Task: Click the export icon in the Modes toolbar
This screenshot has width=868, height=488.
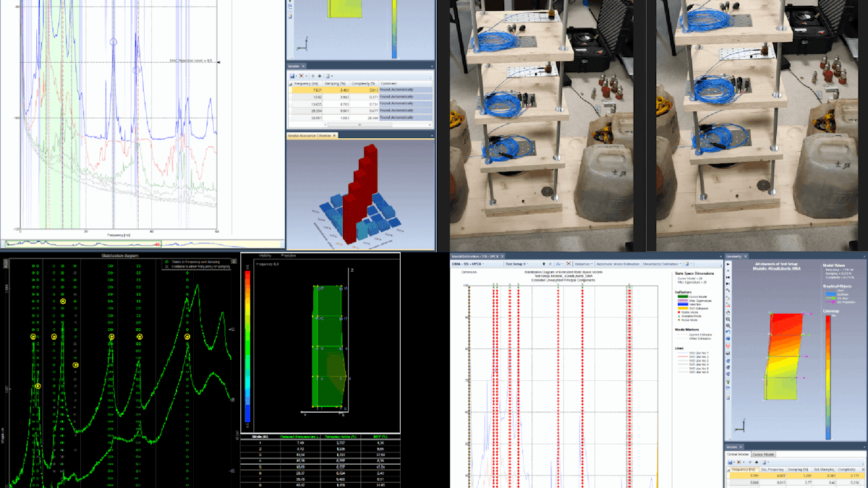Action: (328, 76)
